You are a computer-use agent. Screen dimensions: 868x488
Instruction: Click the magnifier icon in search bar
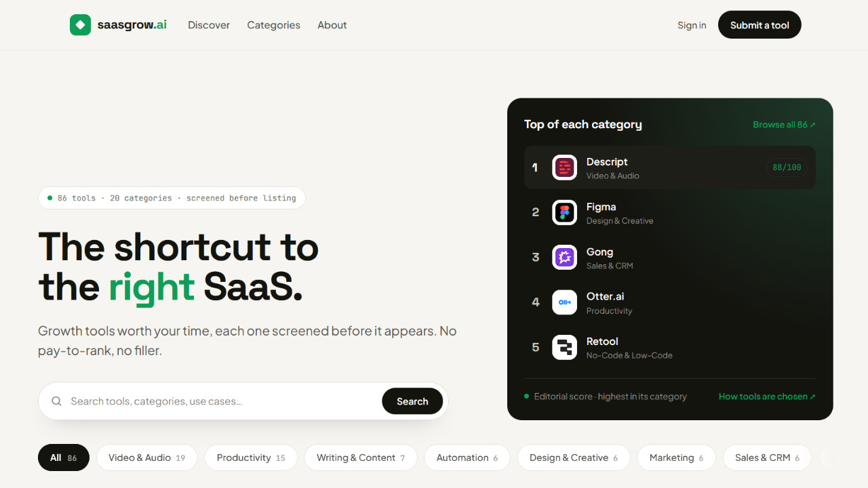[x=57, y=401]
